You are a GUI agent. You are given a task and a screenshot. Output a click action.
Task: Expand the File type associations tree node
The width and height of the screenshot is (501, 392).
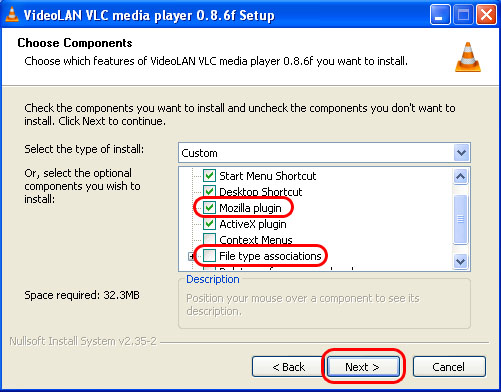point(191,256)
